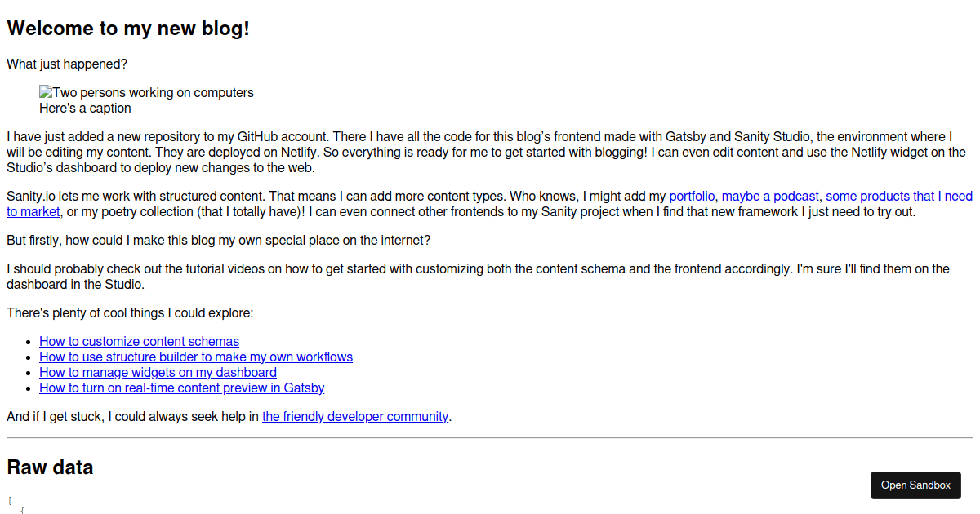980x514 pixels.
Task: Click the paragraph about the GitHub repository
Action: [x=490, y=153]
